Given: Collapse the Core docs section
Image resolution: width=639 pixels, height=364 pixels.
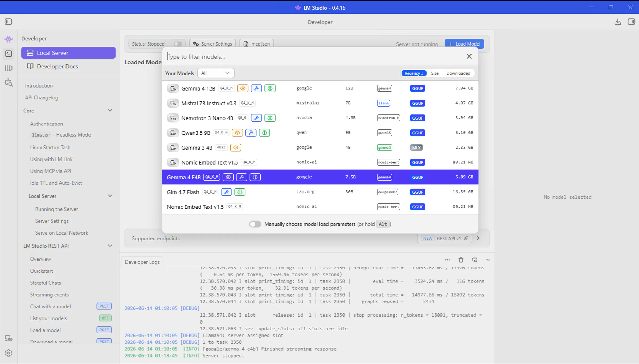Looking at the screenshot, I should point(110,111).
